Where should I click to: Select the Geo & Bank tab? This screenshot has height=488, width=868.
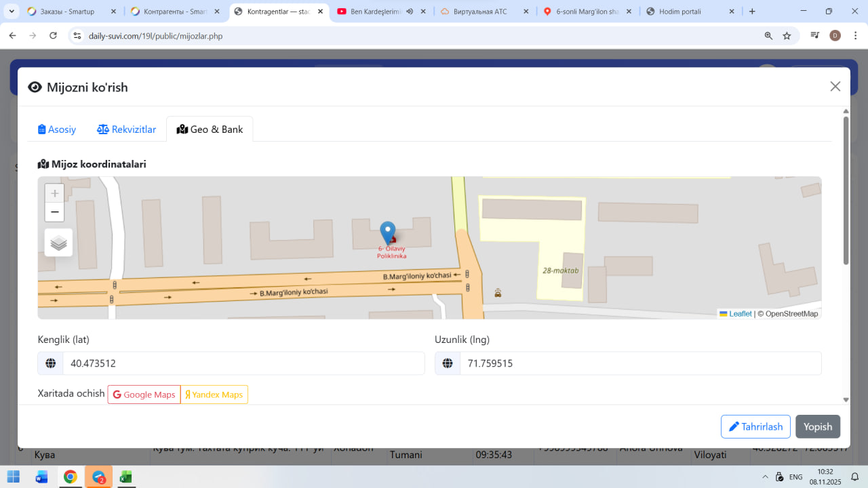coord(210,129)
